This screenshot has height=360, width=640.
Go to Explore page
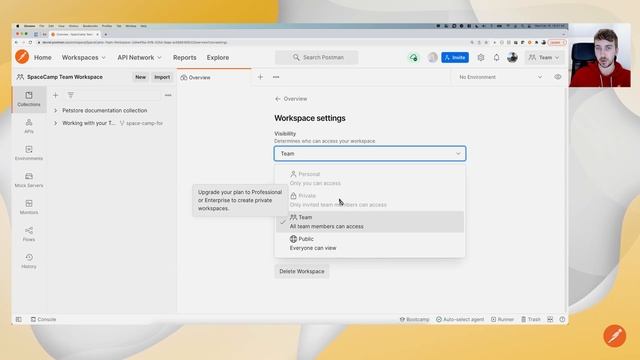tap(218, 58)
